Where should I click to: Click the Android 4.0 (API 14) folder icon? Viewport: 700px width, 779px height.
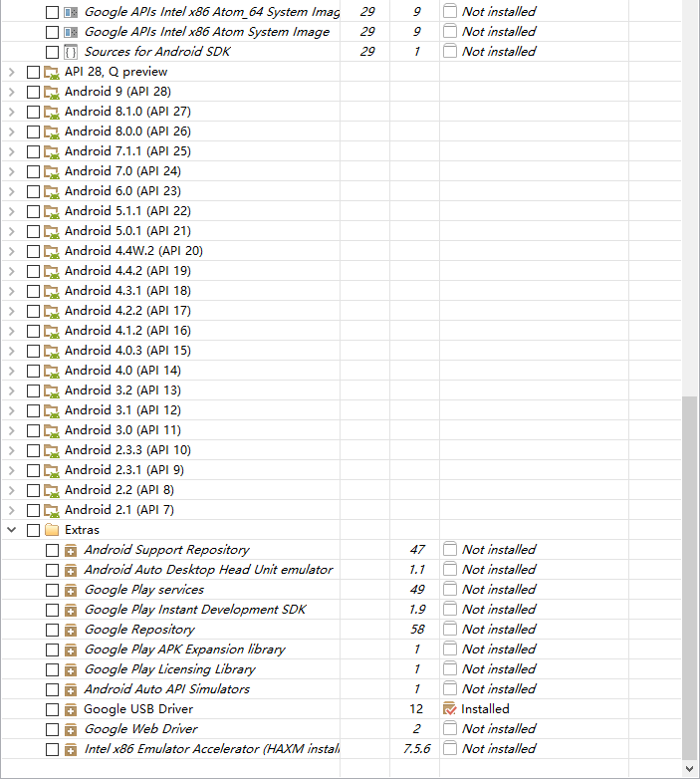[52, 371]
